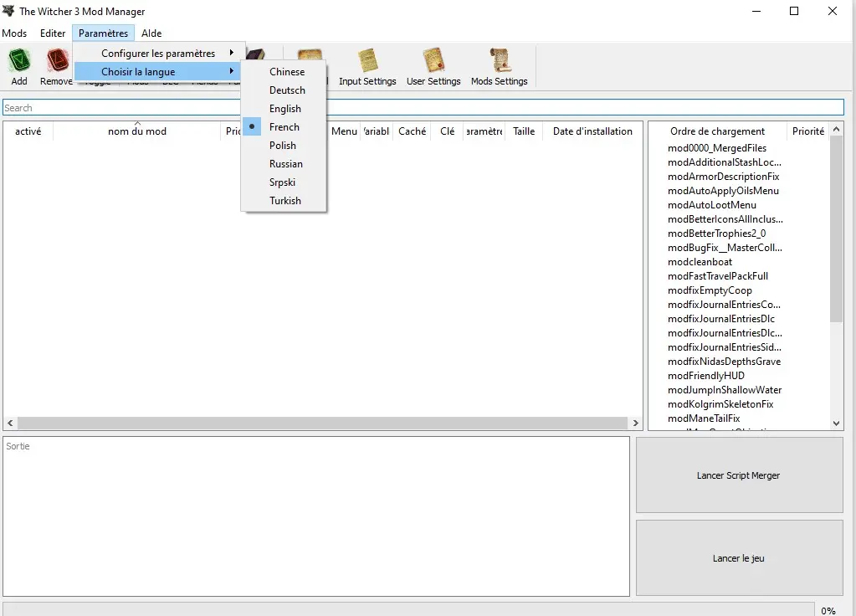Choose Turkish from the language list

click(285, 200)
